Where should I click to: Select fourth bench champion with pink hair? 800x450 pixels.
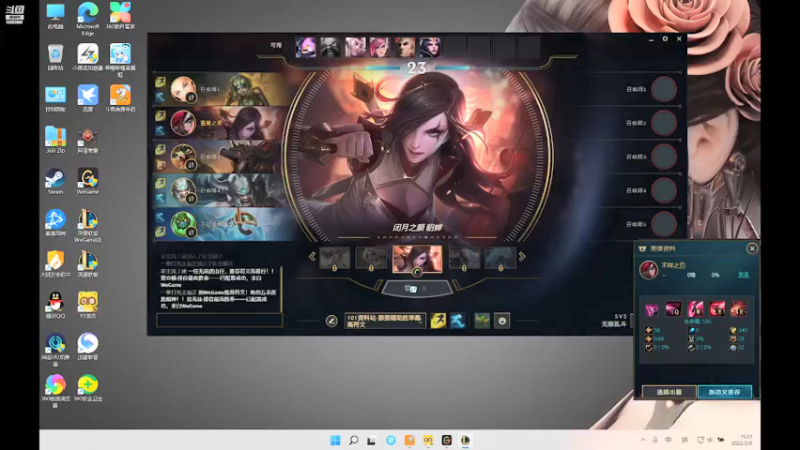coord(380,47)
